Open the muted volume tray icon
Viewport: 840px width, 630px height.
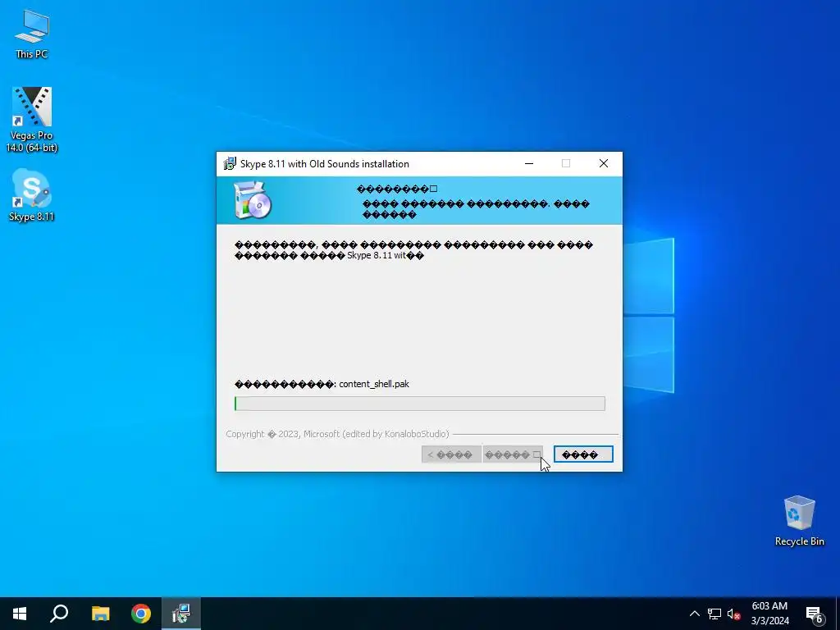(733, 614)
